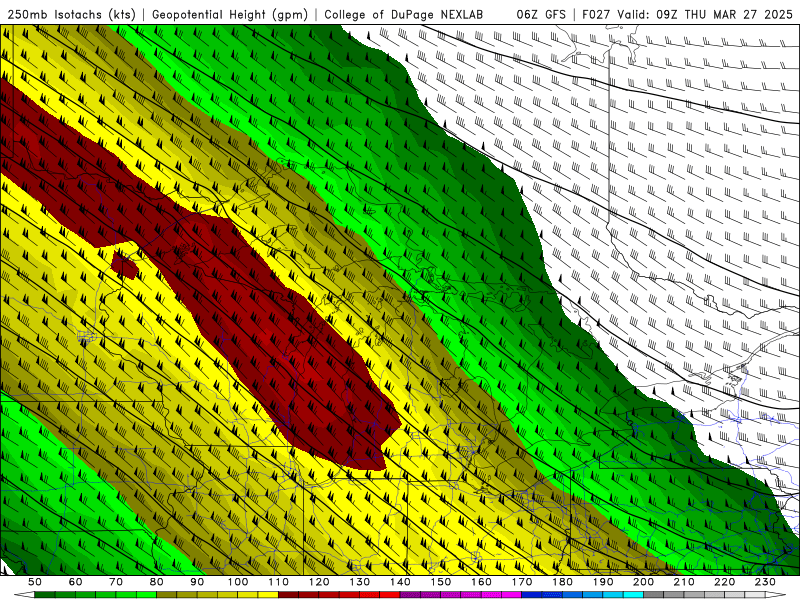Click the legend value '190'

(x=604, y=582)
